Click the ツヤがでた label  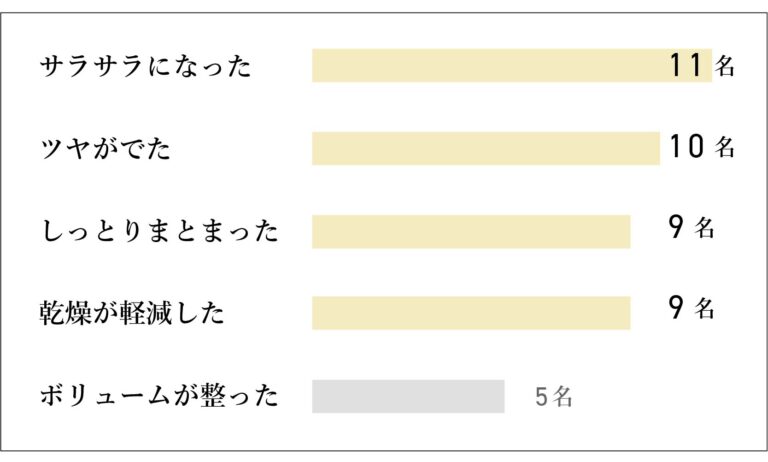pyautogui.click(x=105, y=148)
